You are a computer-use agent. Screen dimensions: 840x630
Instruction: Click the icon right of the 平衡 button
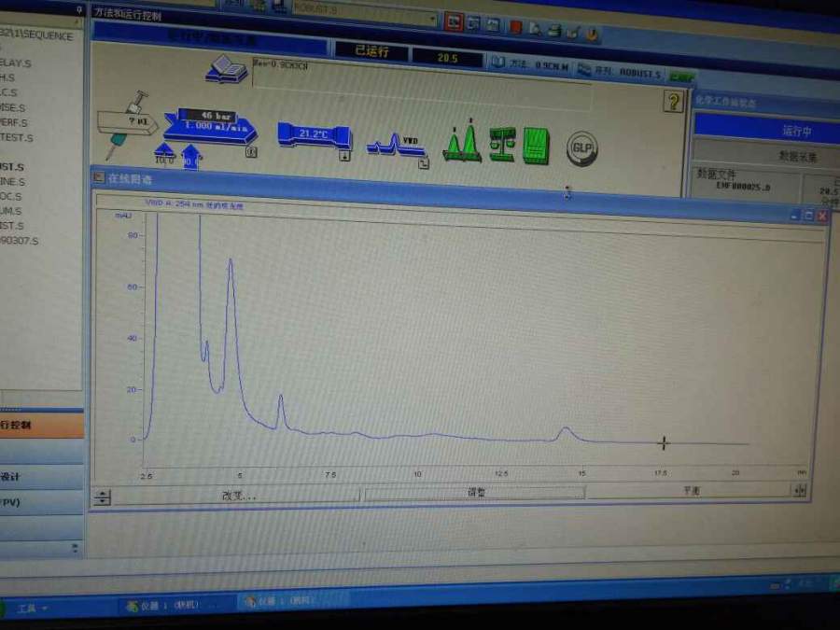[800, 490]
